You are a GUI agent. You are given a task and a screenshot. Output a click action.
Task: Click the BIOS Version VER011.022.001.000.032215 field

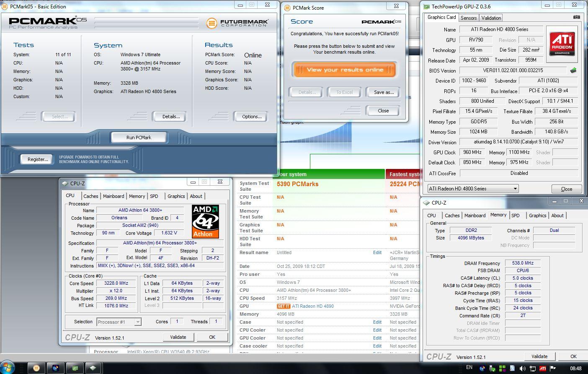coord(513,70)
